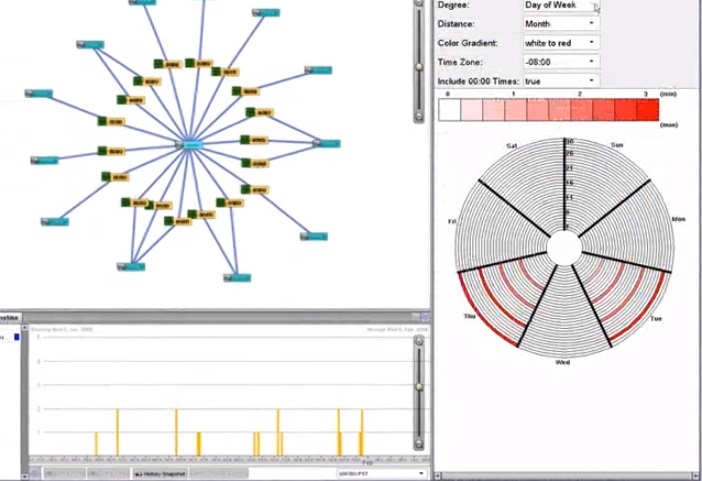Click the Tue label on the radial chart

(655, 318)
